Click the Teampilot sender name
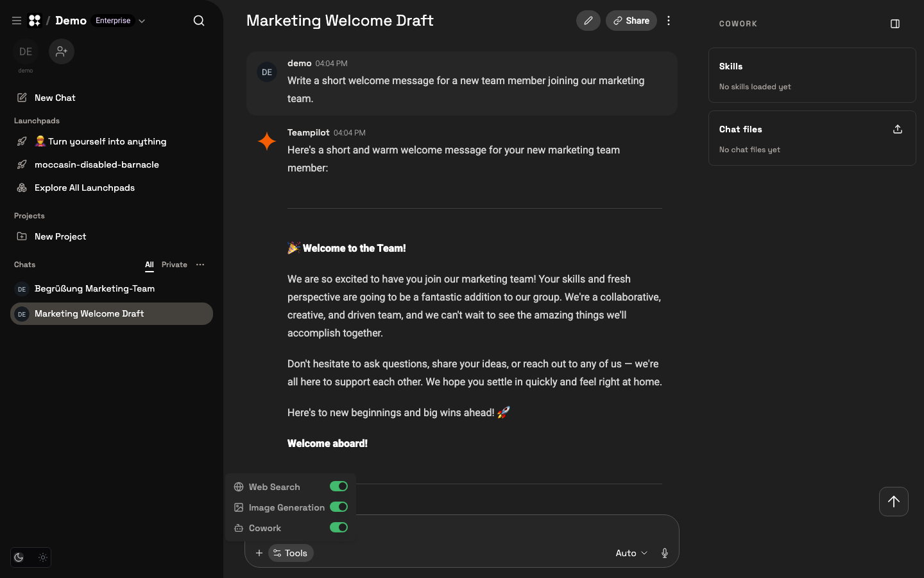 pyautogui.click(x=308, y=132)
